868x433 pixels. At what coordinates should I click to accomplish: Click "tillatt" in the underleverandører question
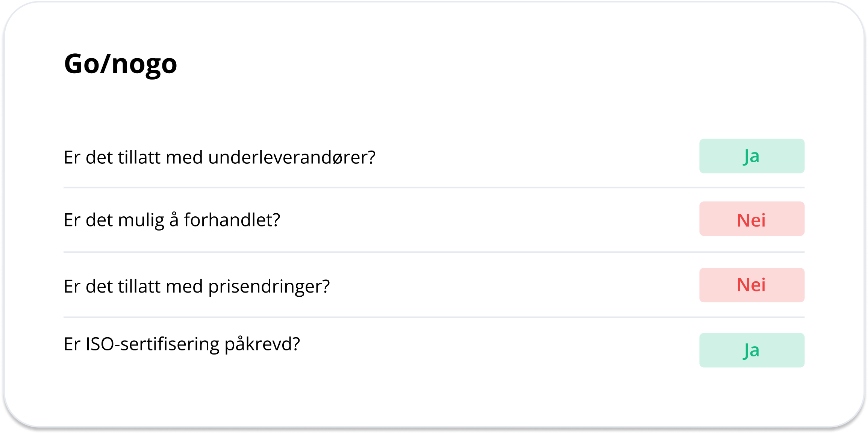click(x=139, y=157)
